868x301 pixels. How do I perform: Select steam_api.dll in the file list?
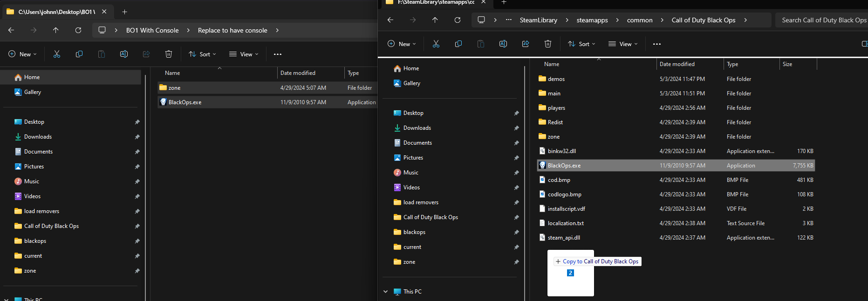point(564,238)
